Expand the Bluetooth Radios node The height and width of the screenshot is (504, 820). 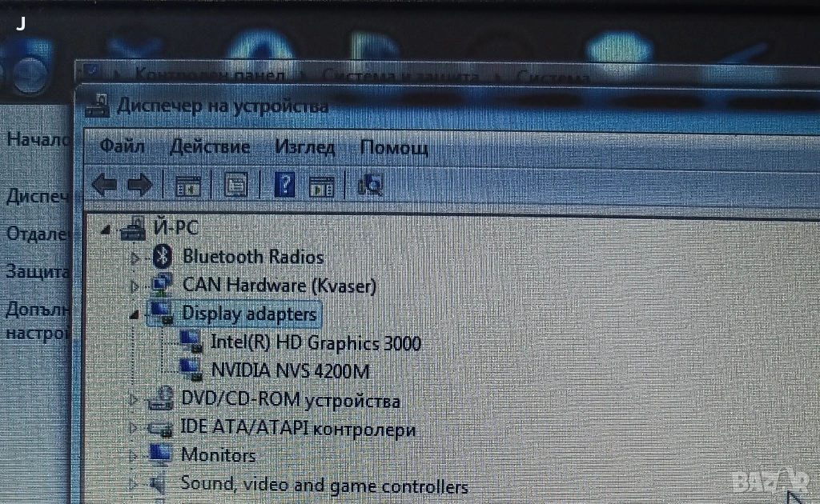click(135, 258)
